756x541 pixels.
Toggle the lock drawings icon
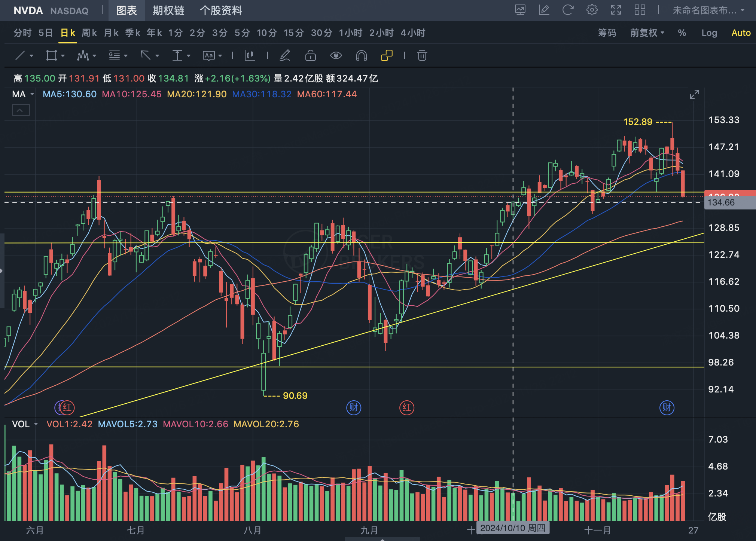[310, 56]
